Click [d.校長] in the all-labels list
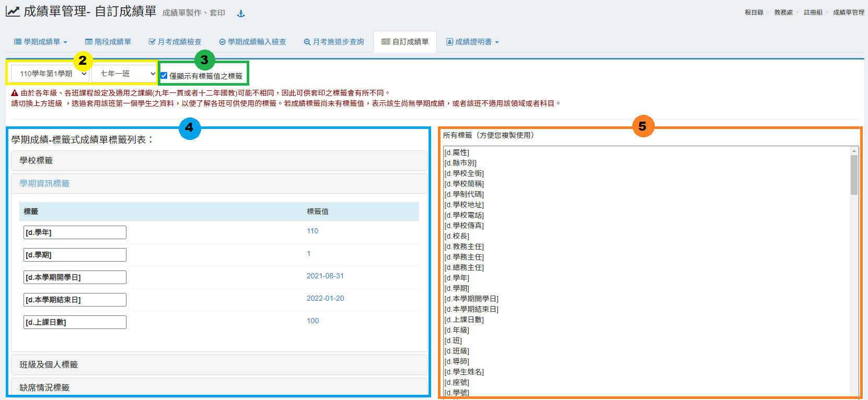Image resolution: width=868 pixels, height=400 pixels. pyautogui.click(x=457, y=236)
